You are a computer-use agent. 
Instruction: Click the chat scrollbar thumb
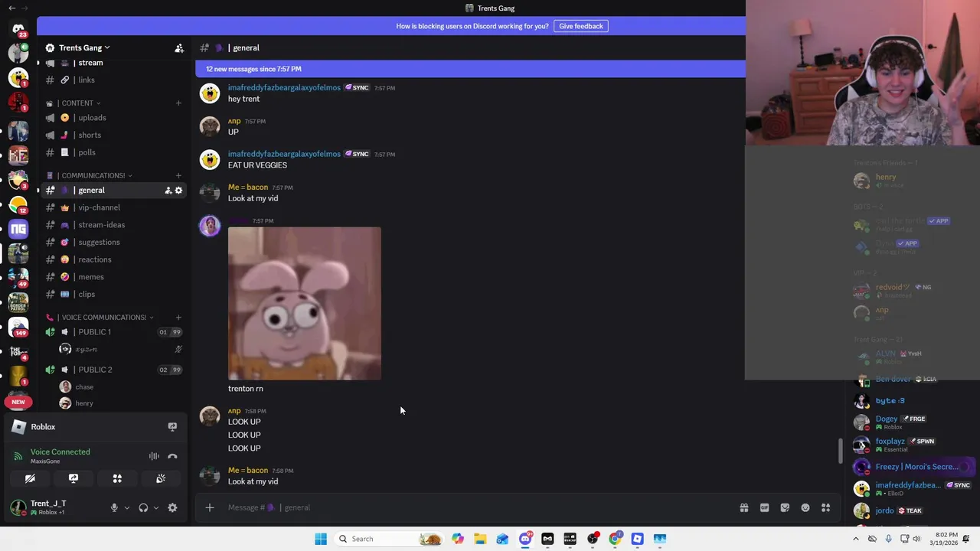tap(840, 451)
